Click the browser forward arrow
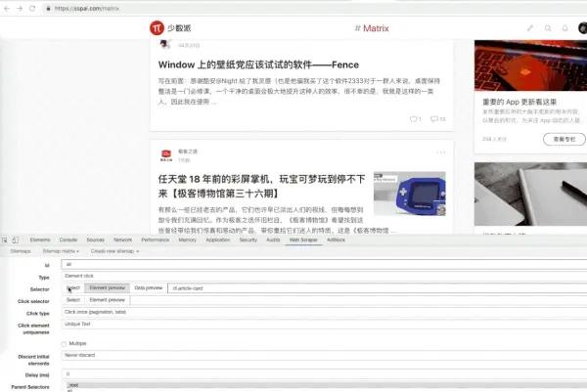This screenshot has width=587, height=392. click(x=20, y=8)
